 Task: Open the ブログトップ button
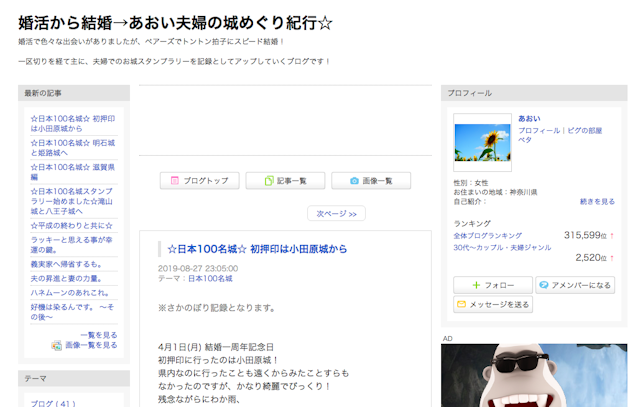(199, 181)
